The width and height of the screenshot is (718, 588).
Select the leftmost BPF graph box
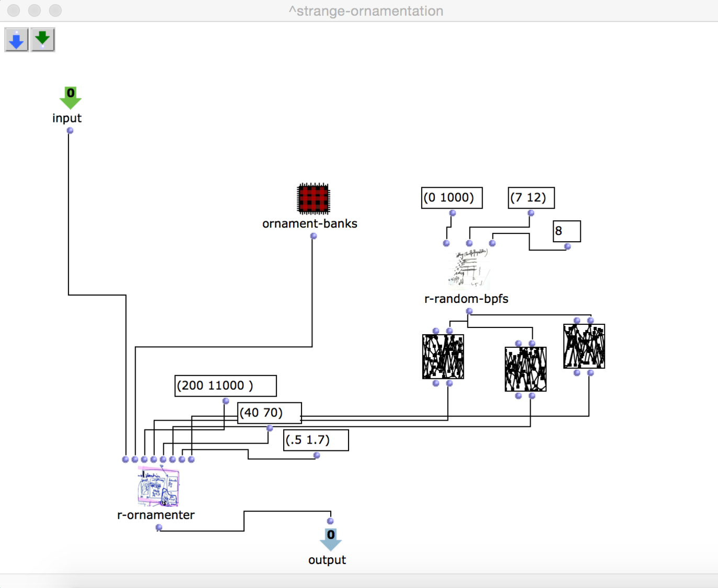click(443, 357)
